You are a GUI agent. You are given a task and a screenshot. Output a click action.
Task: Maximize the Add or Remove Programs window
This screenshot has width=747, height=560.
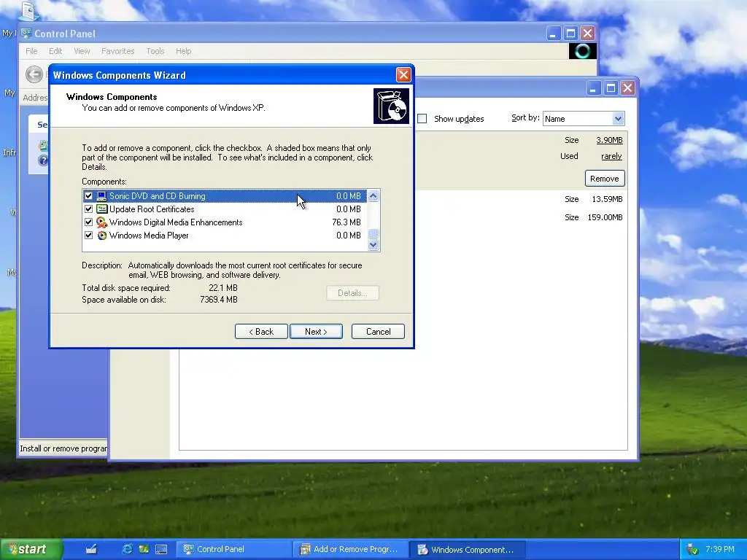pos(611,87)
